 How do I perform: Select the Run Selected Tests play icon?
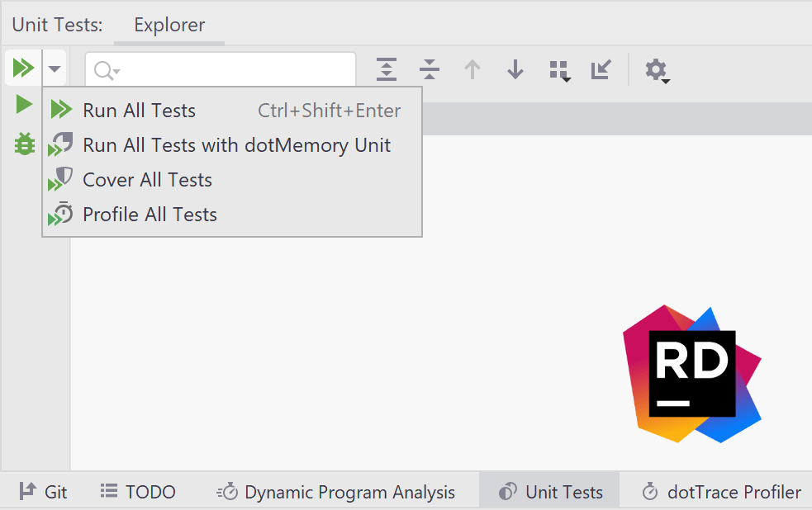(22, 105)
